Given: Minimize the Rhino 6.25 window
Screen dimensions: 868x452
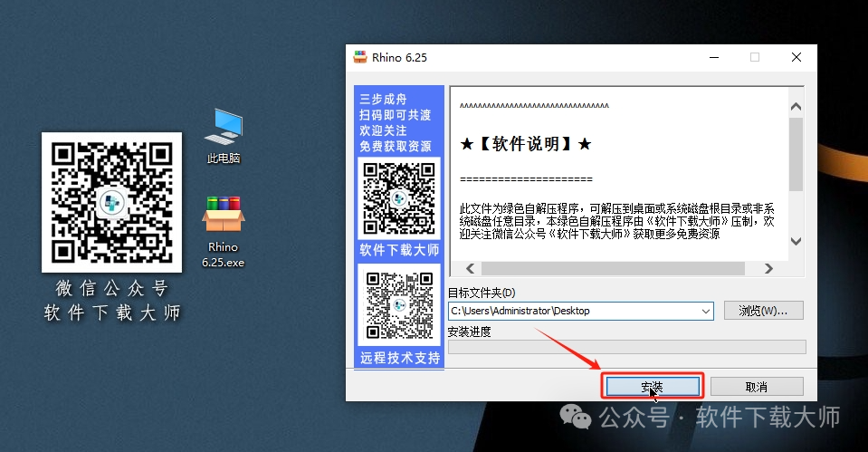Looking at the screenshot, I should tap(714, 57).
